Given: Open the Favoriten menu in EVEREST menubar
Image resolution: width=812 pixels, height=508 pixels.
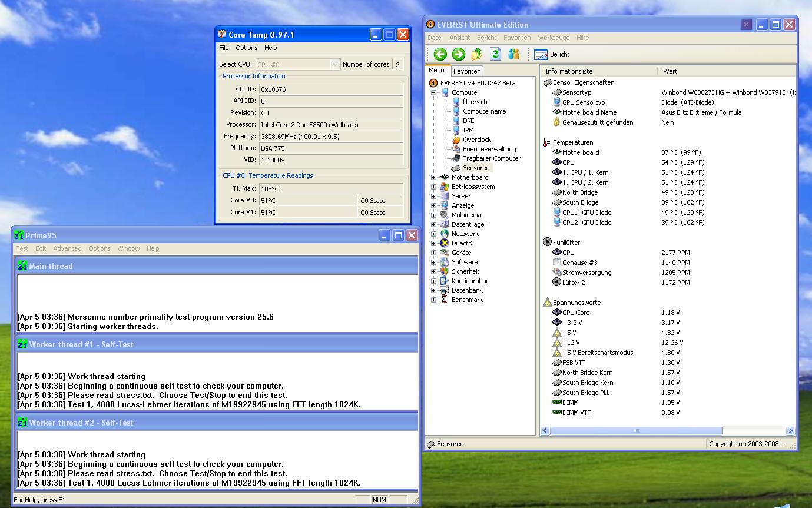Looking at the screenshot, I should (517, 38).
